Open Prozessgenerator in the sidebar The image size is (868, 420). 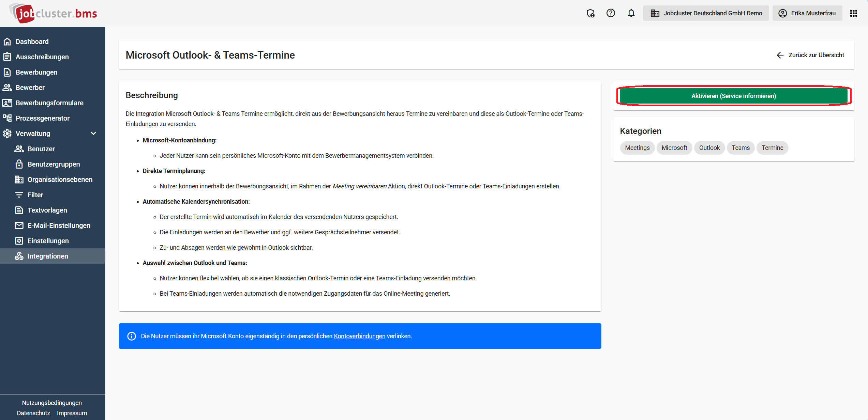pos(53,118)
